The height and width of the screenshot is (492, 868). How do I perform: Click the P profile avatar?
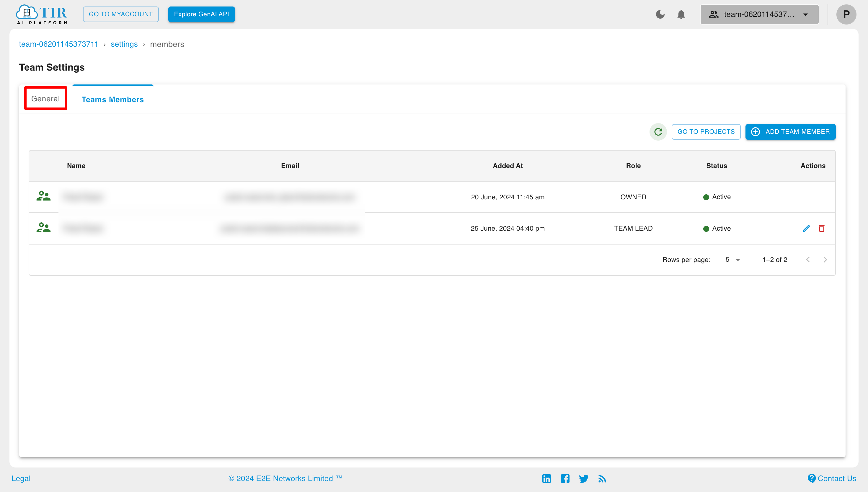point(846,14)
